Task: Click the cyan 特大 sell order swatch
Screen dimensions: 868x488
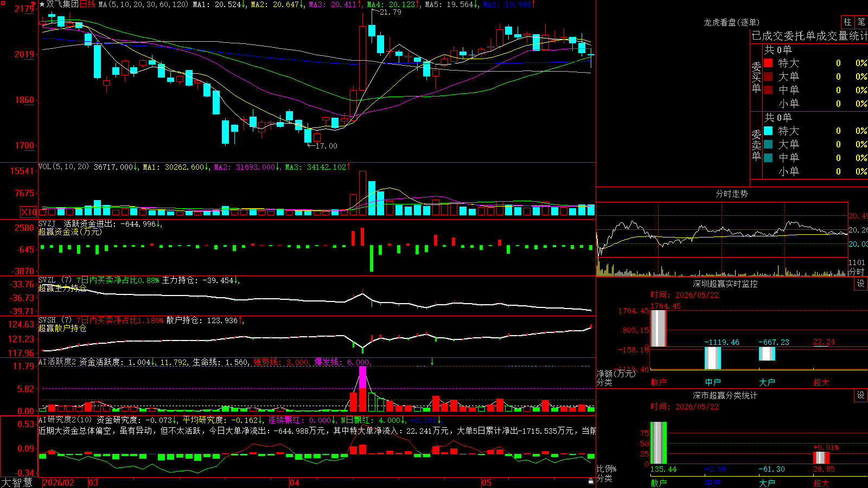Action: 768,131
